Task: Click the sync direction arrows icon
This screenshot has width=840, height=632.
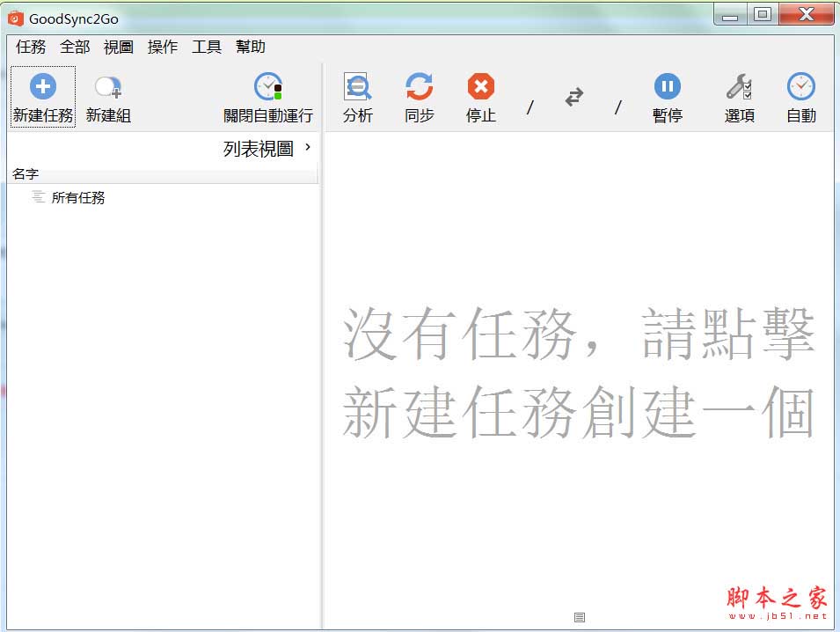Action: point(574,99)
